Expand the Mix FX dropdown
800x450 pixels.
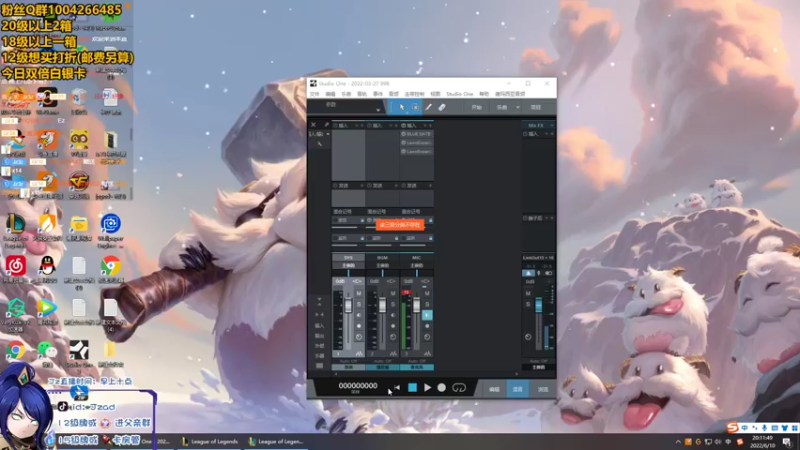click(552, 125)
